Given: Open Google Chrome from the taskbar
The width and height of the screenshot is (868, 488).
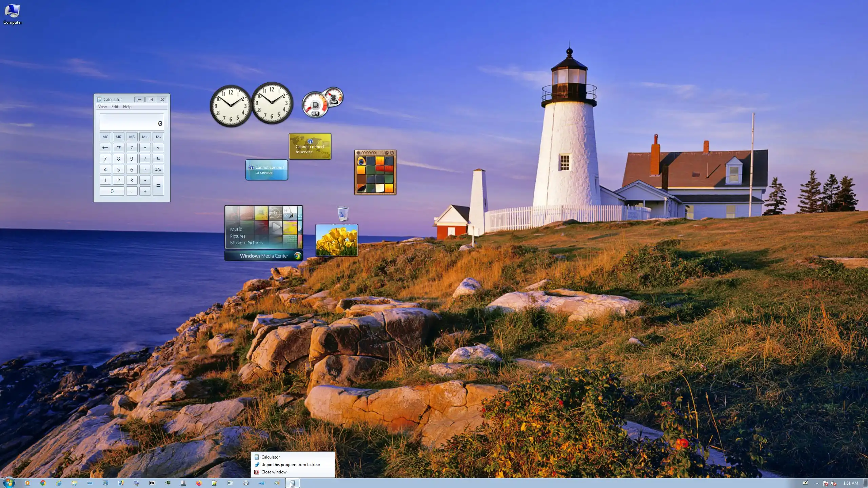Looking at the screenshot, I should pos(43,483).
